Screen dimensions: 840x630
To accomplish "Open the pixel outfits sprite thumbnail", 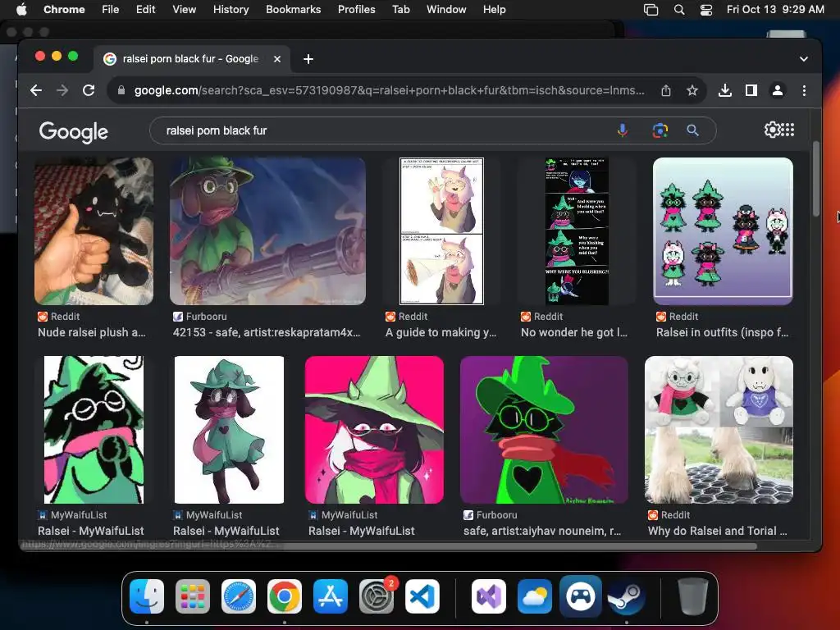I will click(723, 231).
